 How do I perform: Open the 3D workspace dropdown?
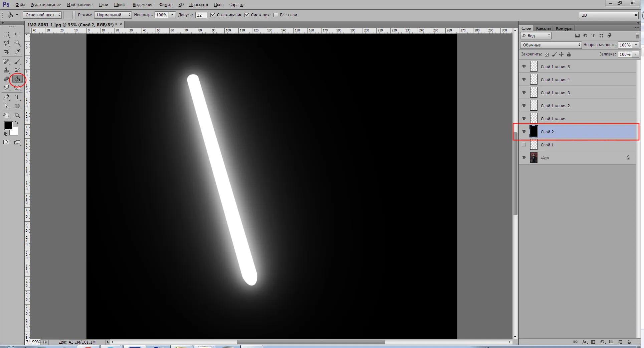609,15
